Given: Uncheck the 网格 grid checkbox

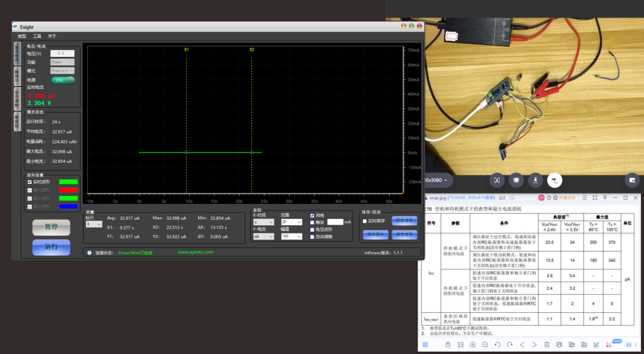Looking at the screenshot, I should pos(313,215).
